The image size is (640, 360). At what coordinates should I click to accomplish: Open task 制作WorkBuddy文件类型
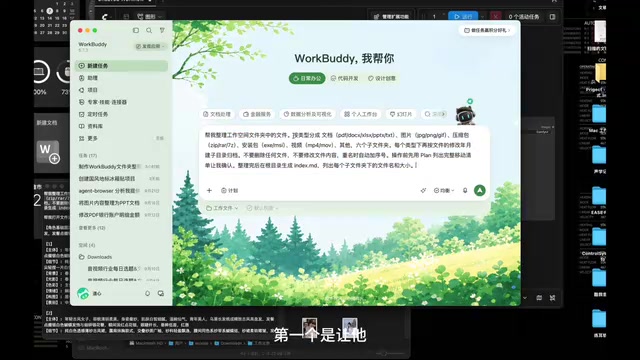click(x=119, y=167)
